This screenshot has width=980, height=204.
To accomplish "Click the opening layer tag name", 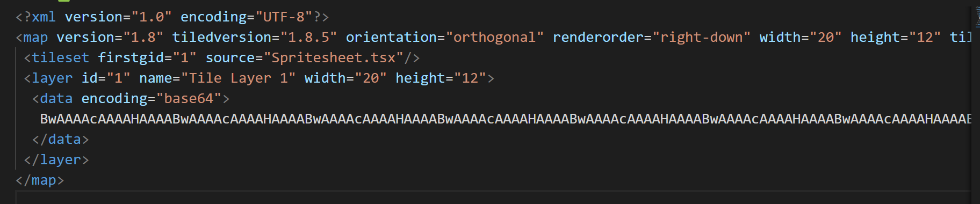I will point(52,78).
